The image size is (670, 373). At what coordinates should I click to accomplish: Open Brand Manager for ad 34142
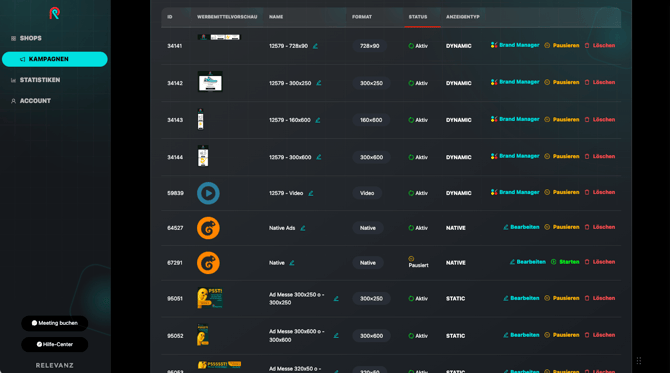pos(515,82)
